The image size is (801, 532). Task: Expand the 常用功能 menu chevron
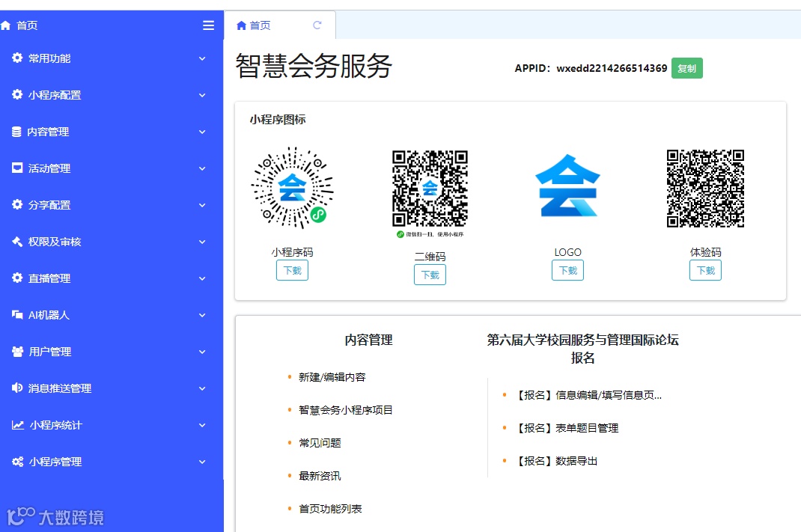coord(202,58)
